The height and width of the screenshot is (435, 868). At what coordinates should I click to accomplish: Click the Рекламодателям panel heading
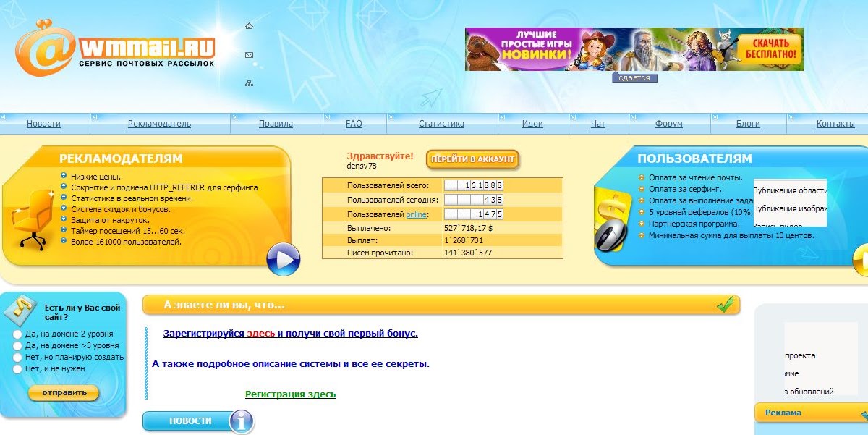tap(121, 159)
